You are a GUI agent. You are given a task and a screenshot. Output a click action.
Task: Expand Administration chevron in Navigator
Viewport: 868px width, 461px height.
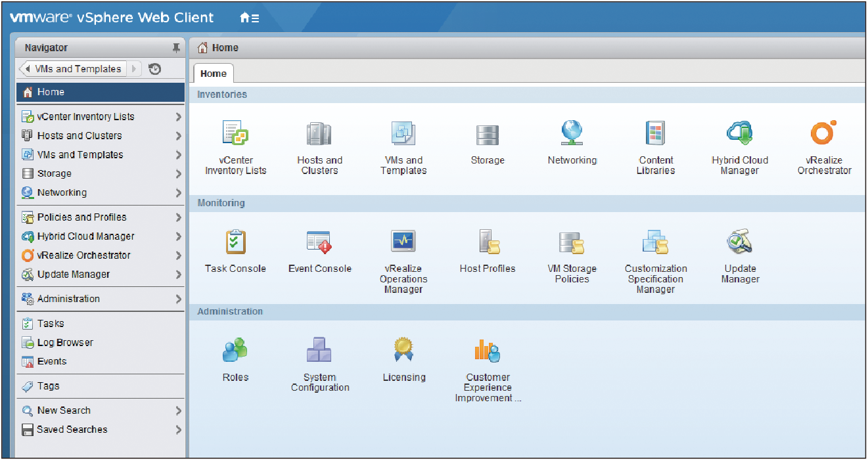pyautogui.click(x=178, y=299)
